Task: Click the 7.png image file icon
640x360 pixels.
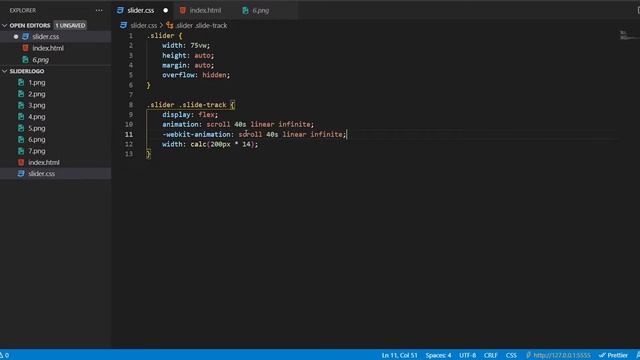Action: pos(21,151)
